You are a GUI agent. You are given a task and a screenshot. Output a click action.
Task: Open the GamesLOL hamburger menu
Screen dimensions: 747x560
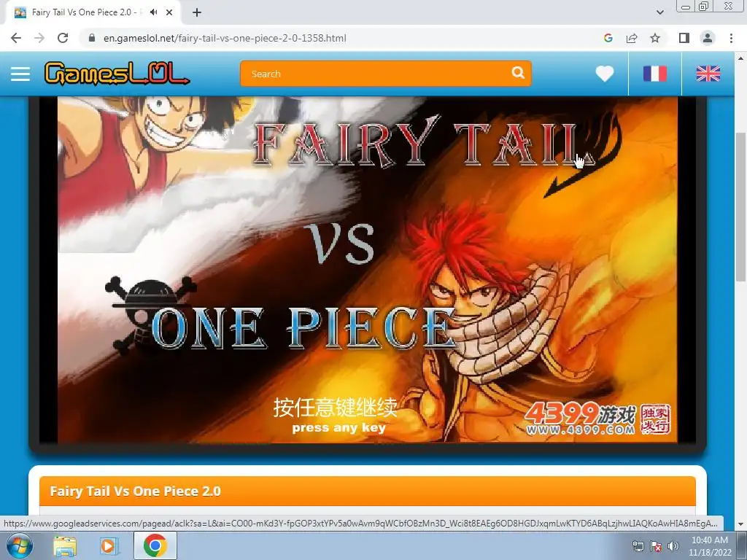point(20,74)
